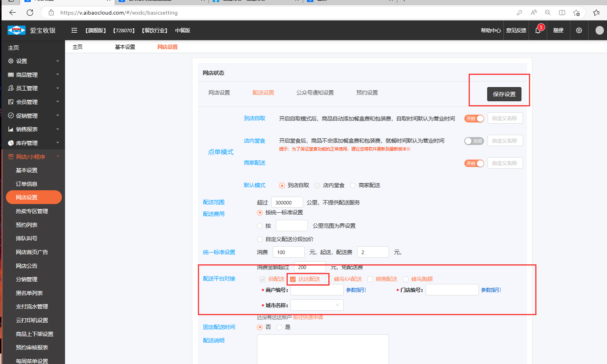Click the 保存设置 button
The image size is (607, 364).
pos(504,94)
